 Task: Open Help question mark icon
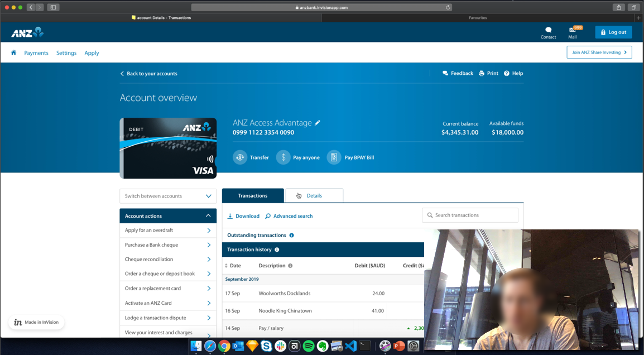pos(506,73)
